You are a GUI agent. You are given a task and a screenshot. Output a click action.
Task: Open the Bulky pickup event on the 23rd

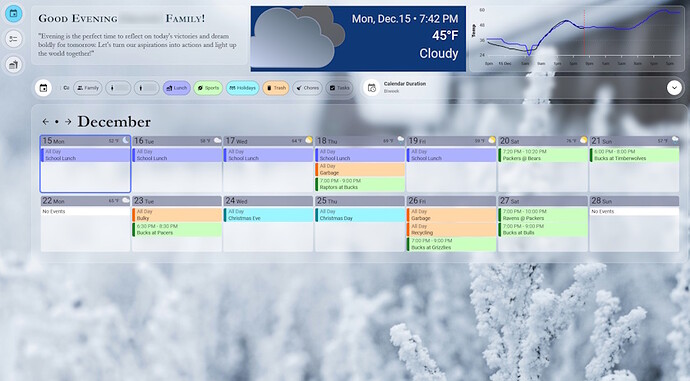pyautogui.click(x=177, y=215)
